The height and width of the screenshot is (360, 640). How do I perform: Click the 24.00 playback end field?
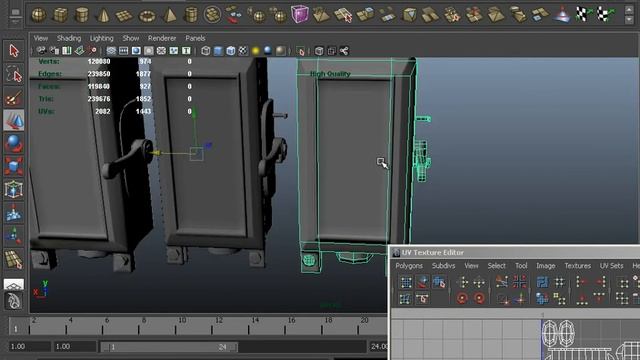(x=378, y=347)
